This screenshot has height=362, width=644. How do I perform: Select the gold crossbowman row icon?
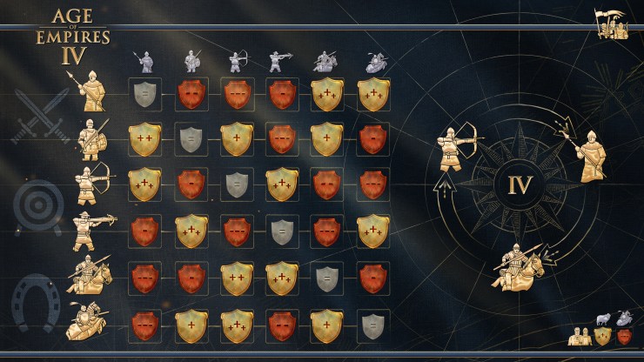[93, 231]
